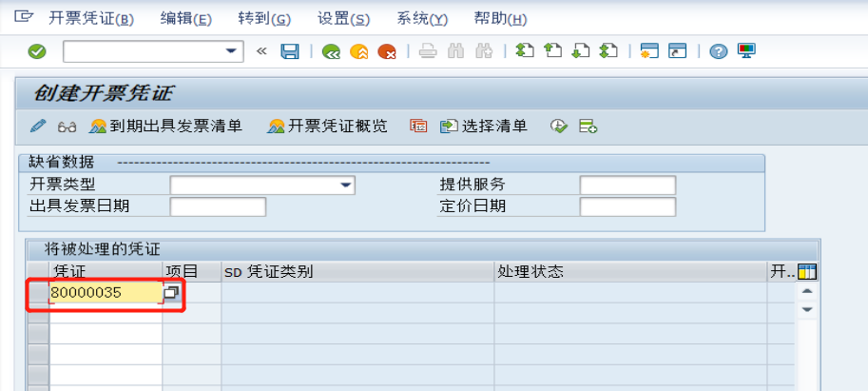Image resolution: width=868 pixels, height=391 pixels.
Task: Click the 定价日期 input field
Action: coord(627,206)
